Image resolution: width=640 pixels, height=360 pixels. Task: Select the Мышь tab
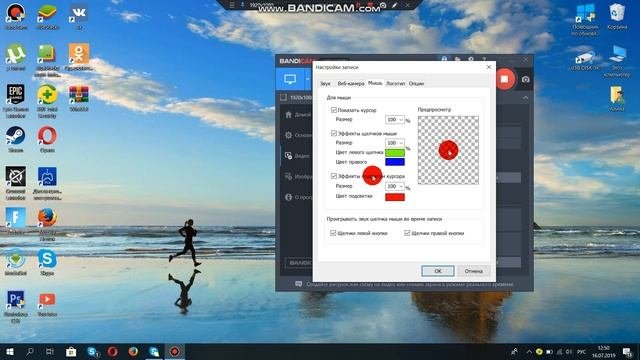(x=375, y=83)
